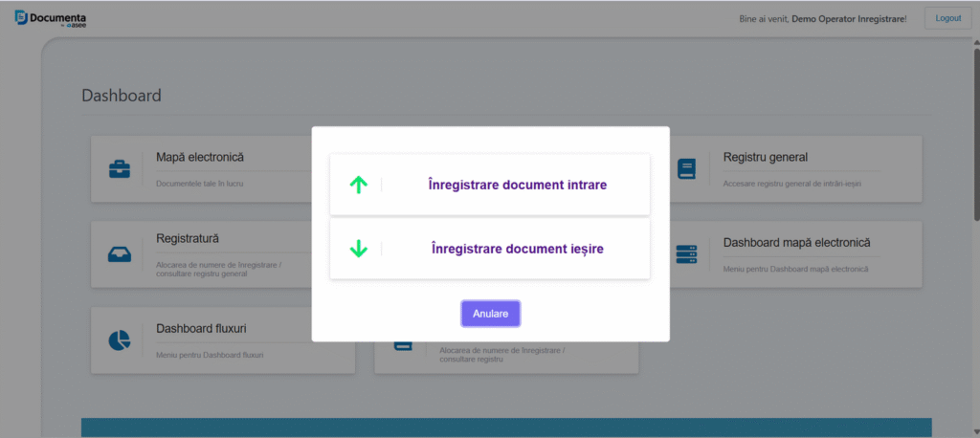
Task: Click the green down arrow icon
Action: pos(359,249)
